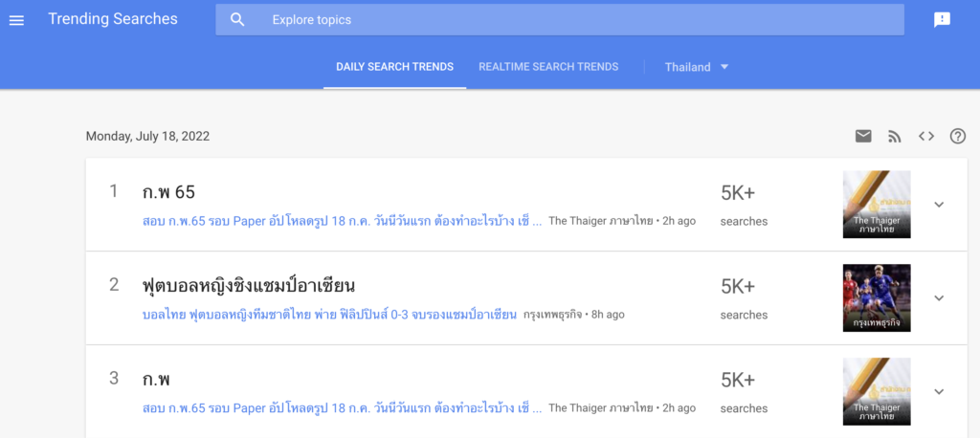Screen dimensions: 980x438
Task: Click the trend 3 title ก.พ
Action: (156, 380)
